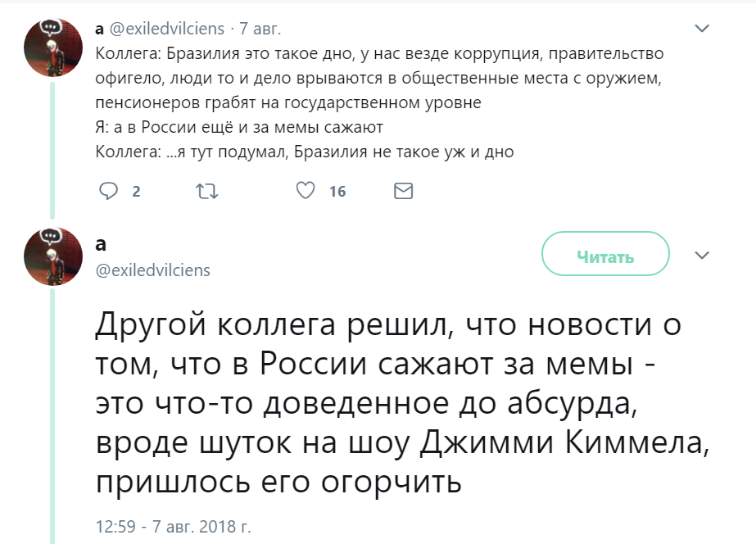756x544 pixels.
Task: Click the main tweet text 'Другой коллега'
Action: (x=403, y=401)
